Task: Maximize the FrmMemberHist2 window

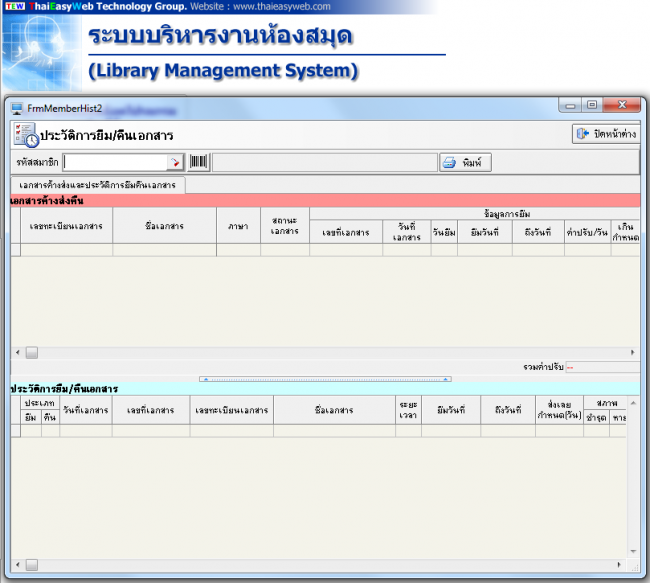Action: 592,105
